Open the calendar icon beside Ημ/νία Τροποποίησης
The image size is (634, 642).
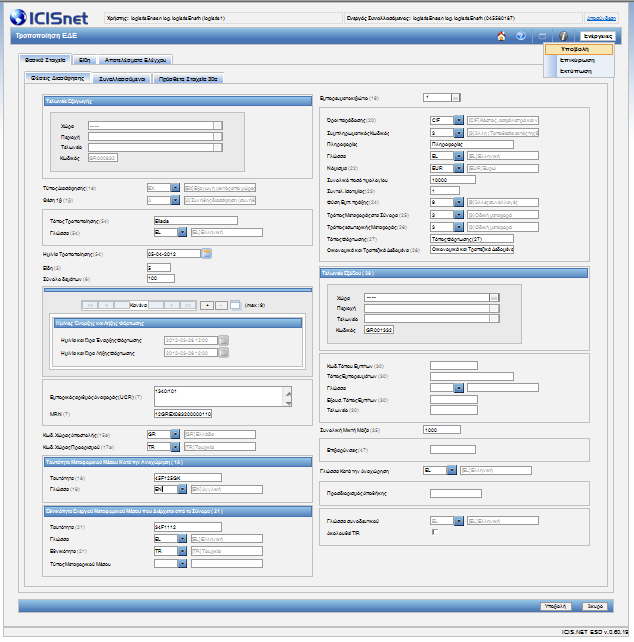(207, 254)
